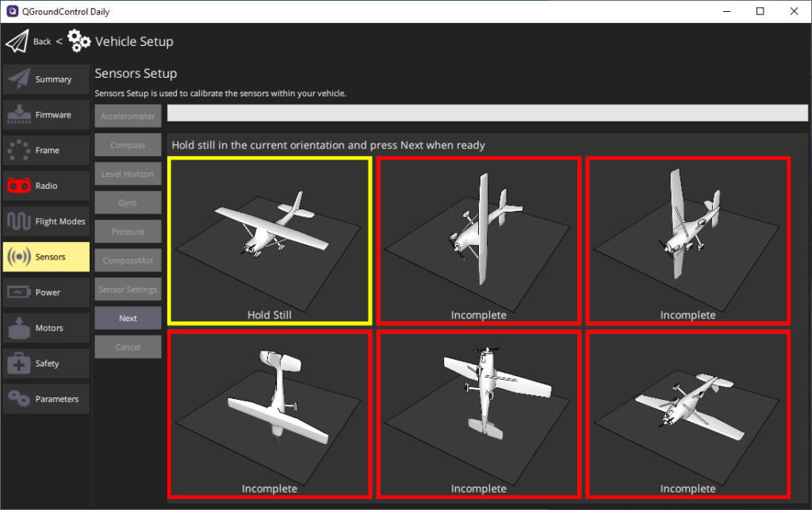Image resolution: width=812 pixels, height=510 pixels.
Task: Click the Compass calibration button
Action: 128,145
